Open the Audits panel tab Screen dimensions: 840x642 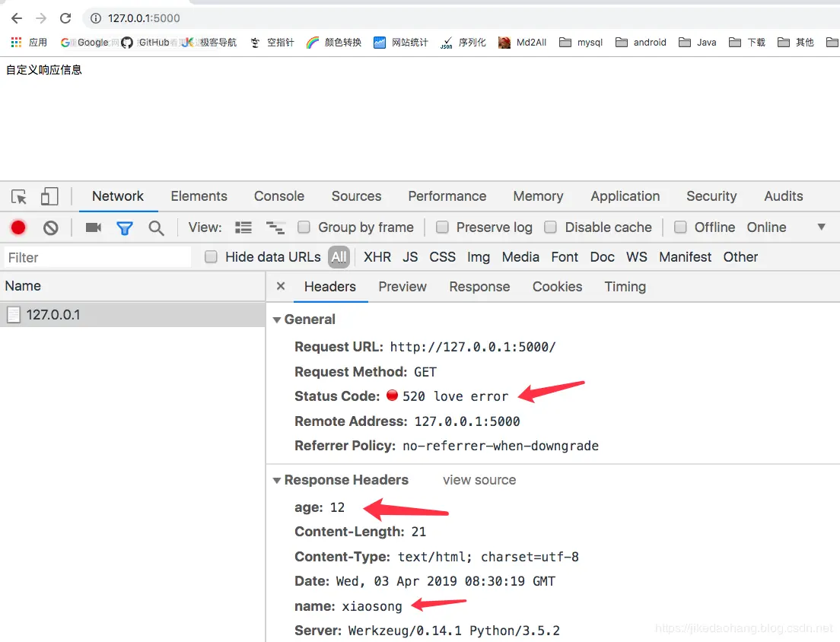tap(783, 196)
